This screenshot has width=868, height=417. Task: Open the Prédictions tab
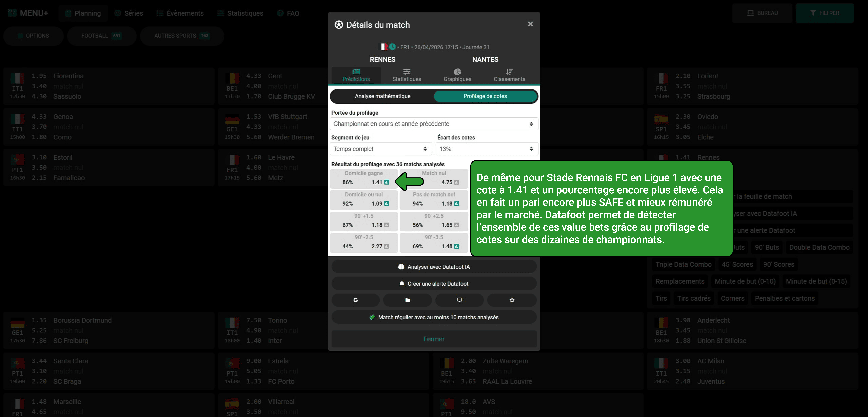click(x=356, y=75)
